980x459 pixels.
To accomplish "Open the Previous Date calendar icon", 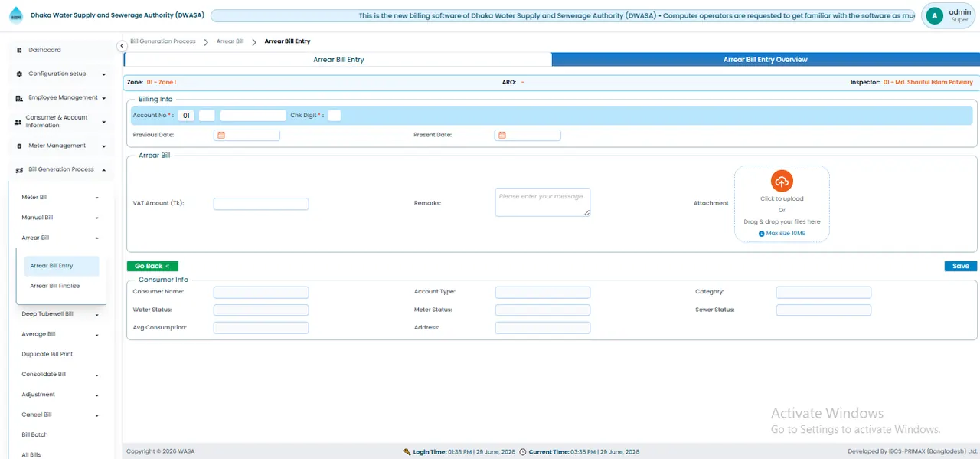I will pyautogui.click(x=221, y=135).
